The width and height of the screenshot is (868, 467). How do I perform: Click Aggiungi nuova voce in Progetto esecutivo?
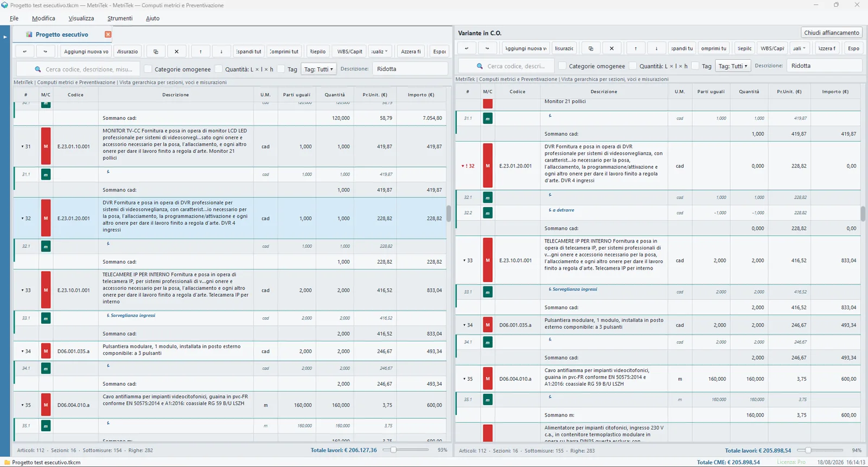(x=86, y=52)
